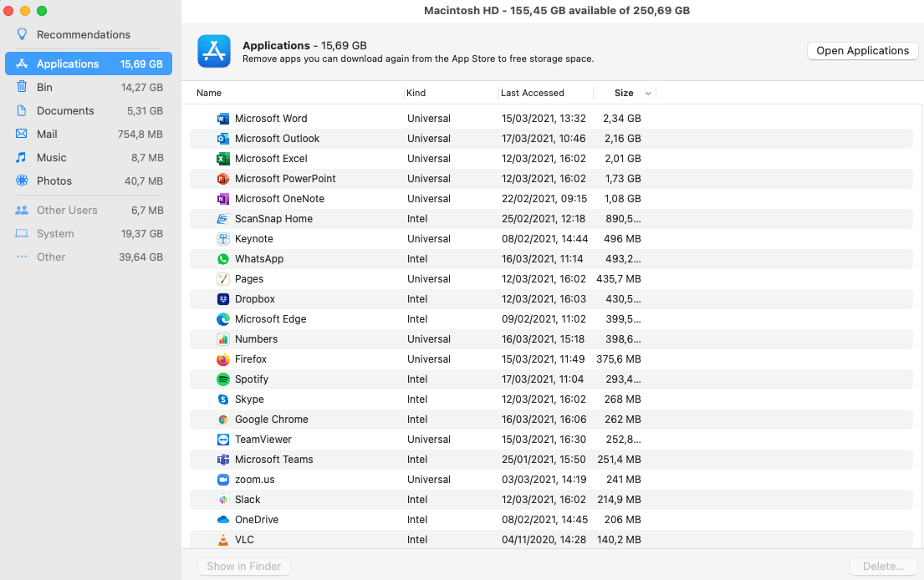Select the "Google Chrome" name text
Image resolution: width=924 pixels, height=580 pixels.
tap(271, 420)
